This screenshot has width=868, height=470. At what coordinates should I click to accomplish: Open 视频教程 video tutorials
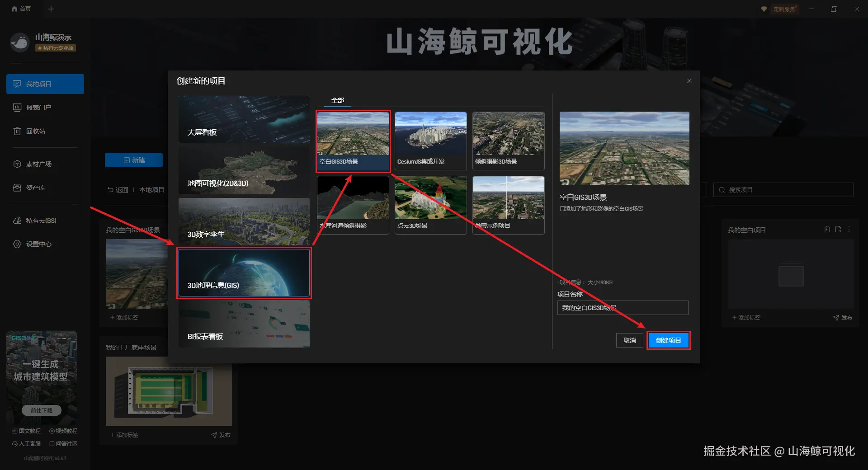point(63,431)
